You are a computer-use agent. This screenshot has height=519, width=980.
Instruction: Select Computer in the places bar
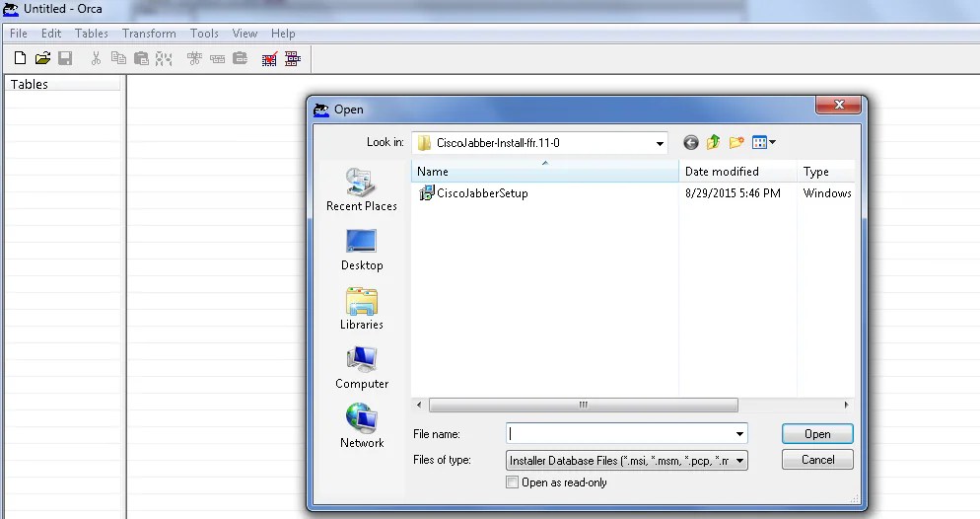pyautogui.click(x=361, y=368)
